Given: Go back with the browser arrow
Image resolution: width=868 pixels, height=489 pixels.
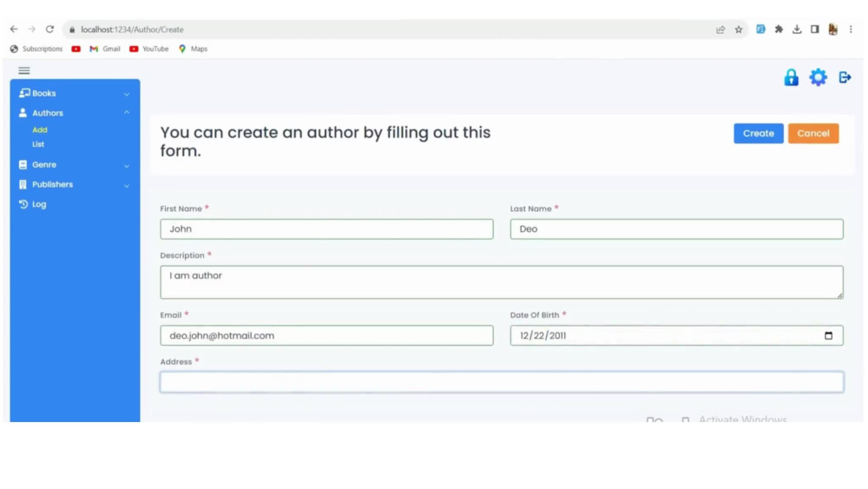Looking at the screenshot, I should (14, 30).
